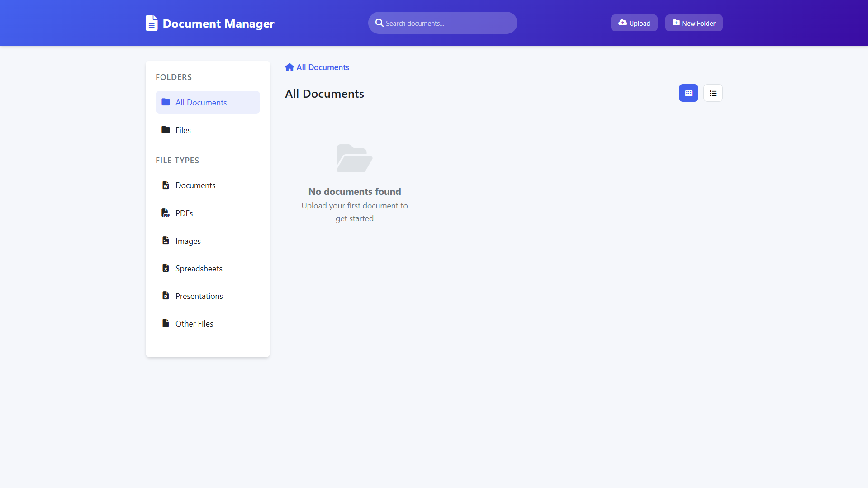The height and width of the screenshot is (488, 868).
Task: Filter by Spreadsheets file type
Action: [x=208, y=268]
